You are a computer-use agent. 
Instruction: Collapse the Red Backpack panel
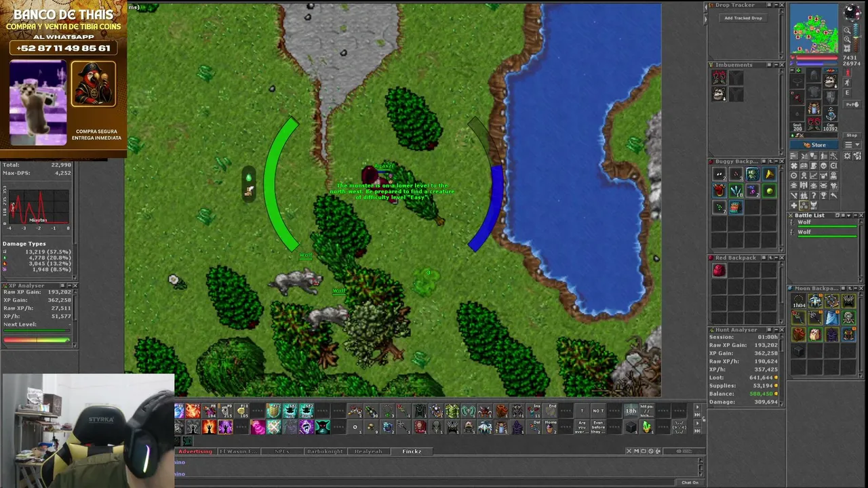pyautogui.click(x=775, y=258)
